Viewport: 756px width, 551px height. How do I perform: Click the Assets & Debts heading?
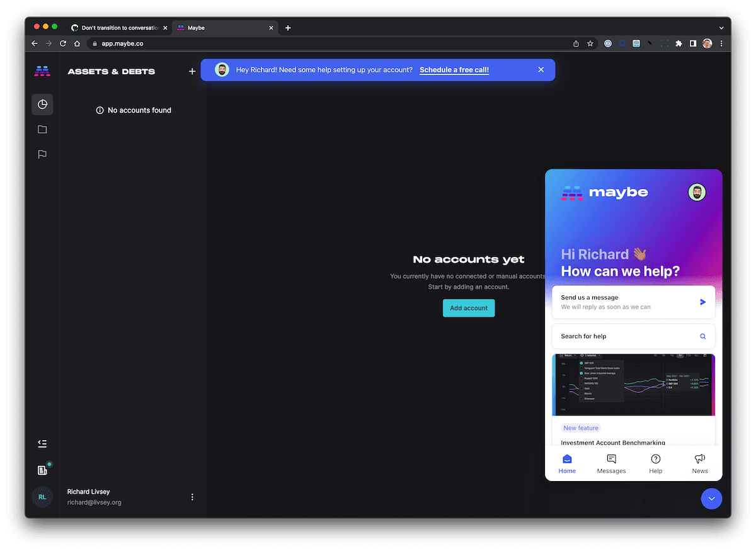click(x=112, y=71)
